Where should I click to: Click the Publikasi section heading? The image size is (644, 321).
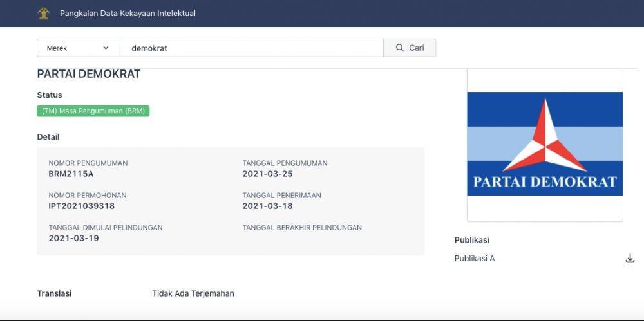pos(472,240)
